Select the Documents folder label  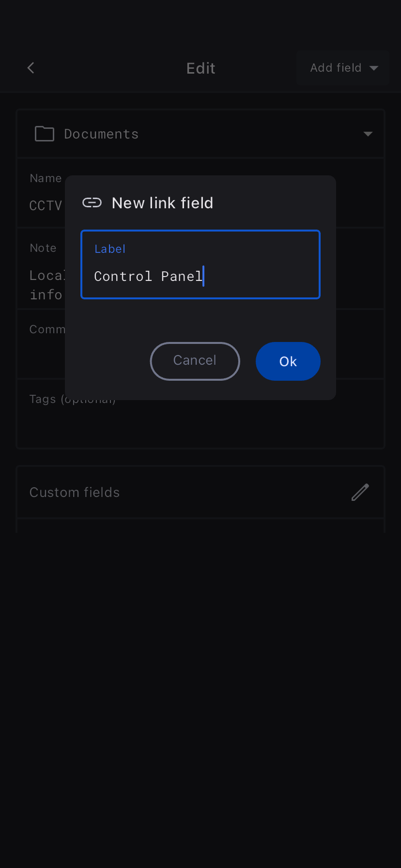(101, 134)
